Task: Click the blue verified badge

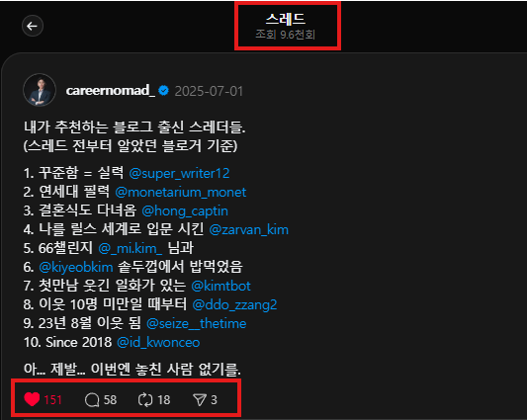Action: click(164, 90)
